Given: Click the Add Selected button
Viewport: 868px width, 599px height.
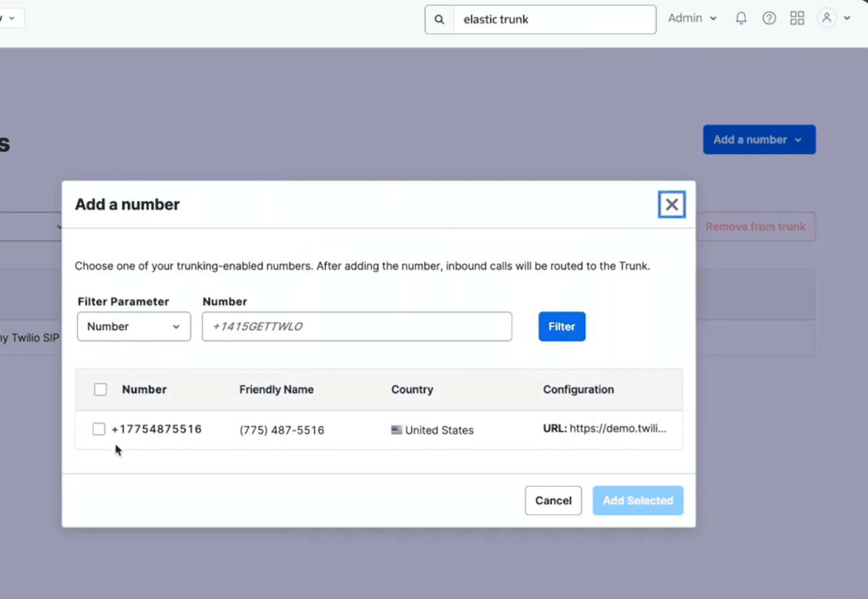Looking at the screenshot, I should (638, 501).
